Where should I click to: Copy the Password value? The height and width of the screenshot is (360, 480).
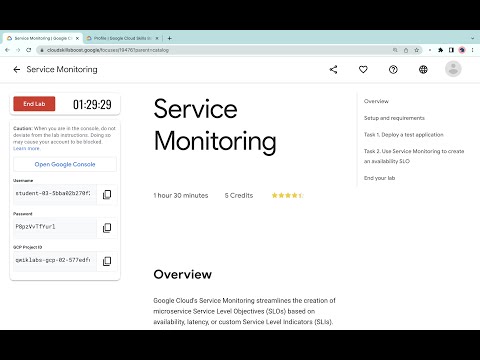pyautogui.click(x=107, y=228)
